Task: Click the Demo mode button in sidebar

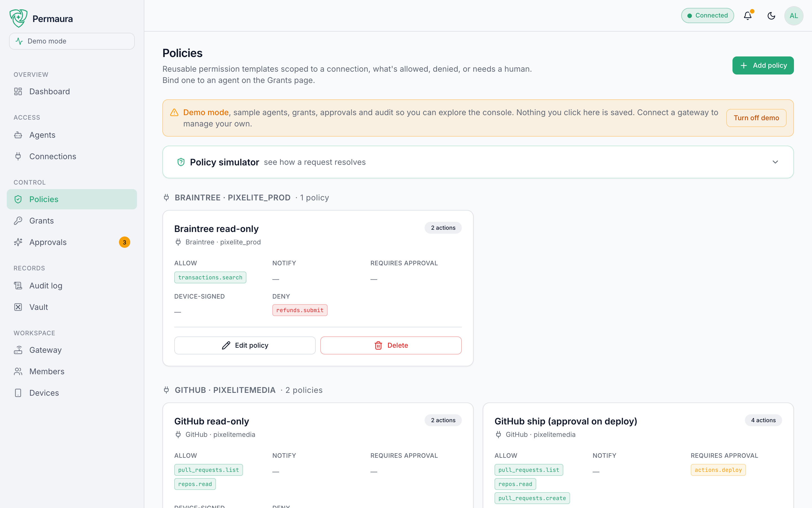Action: pyautogui.click(x=72, y=41)
